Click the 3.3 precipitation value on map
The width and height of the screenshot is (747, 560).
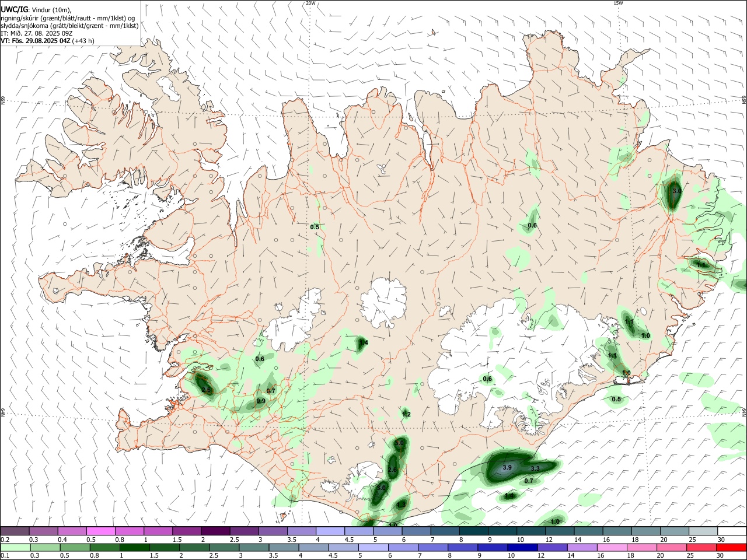[535, 468]
